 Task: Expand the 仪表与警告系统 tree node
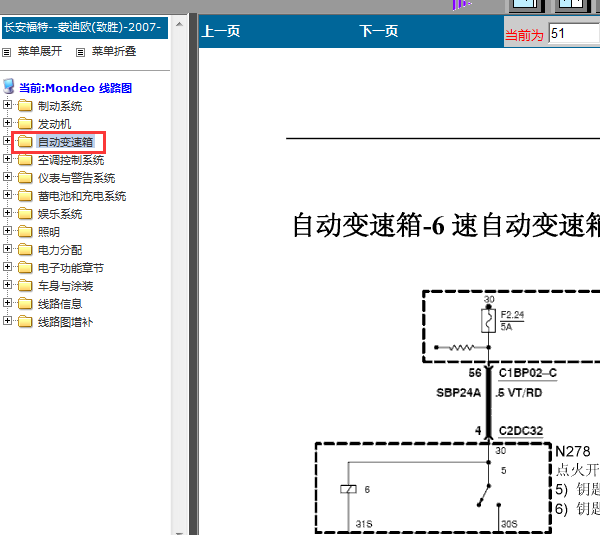point(7,176)
